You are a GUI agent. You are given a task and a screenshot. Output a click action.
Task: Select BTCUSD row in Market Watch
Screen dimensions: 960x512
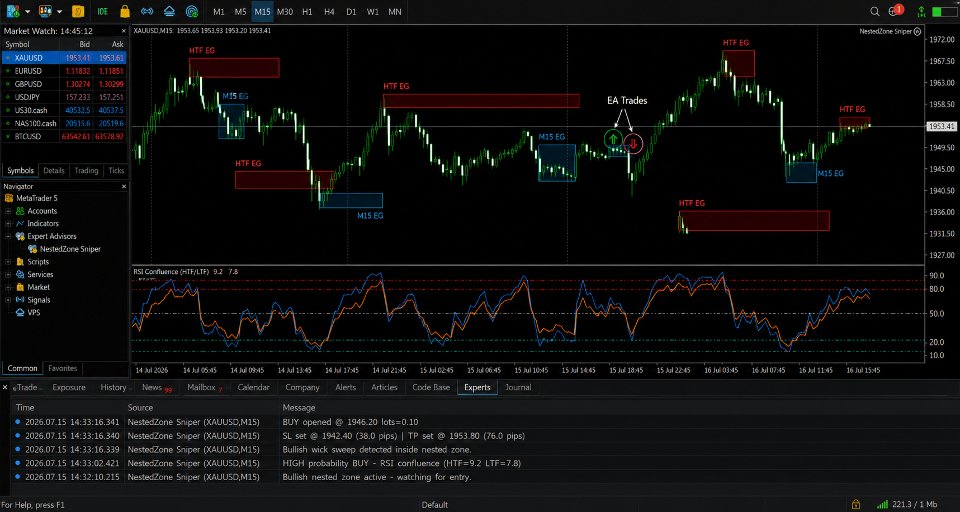click(64, 136)
